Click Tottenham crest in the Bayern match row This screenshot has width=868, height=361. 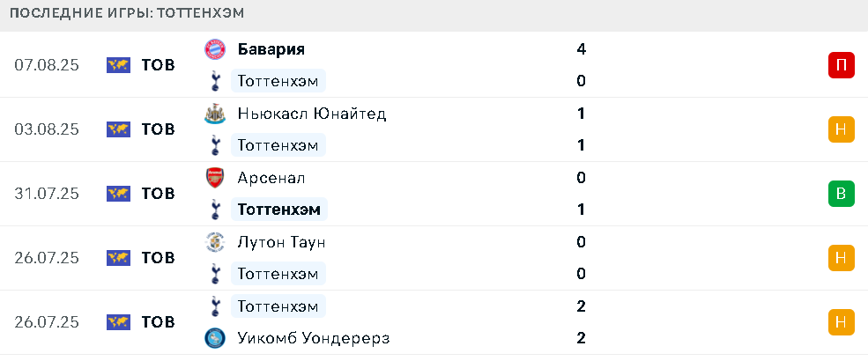[215, 81]
